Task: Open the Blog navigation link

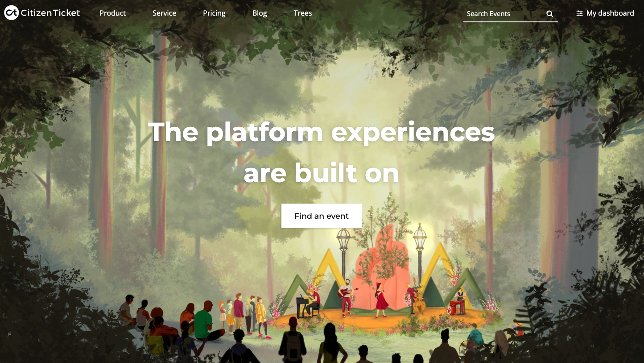Action: click(260, 13)
